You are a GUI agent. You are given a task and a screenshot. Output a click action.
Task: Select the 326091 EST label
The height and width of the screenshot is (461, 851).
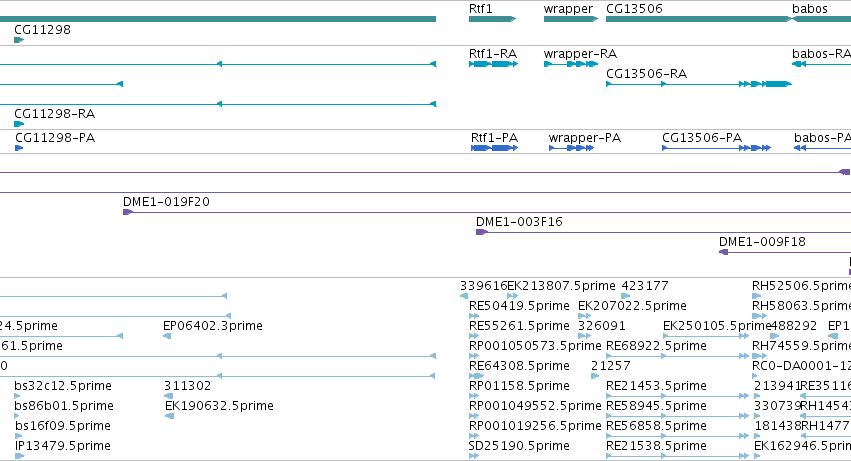[602, 325]
